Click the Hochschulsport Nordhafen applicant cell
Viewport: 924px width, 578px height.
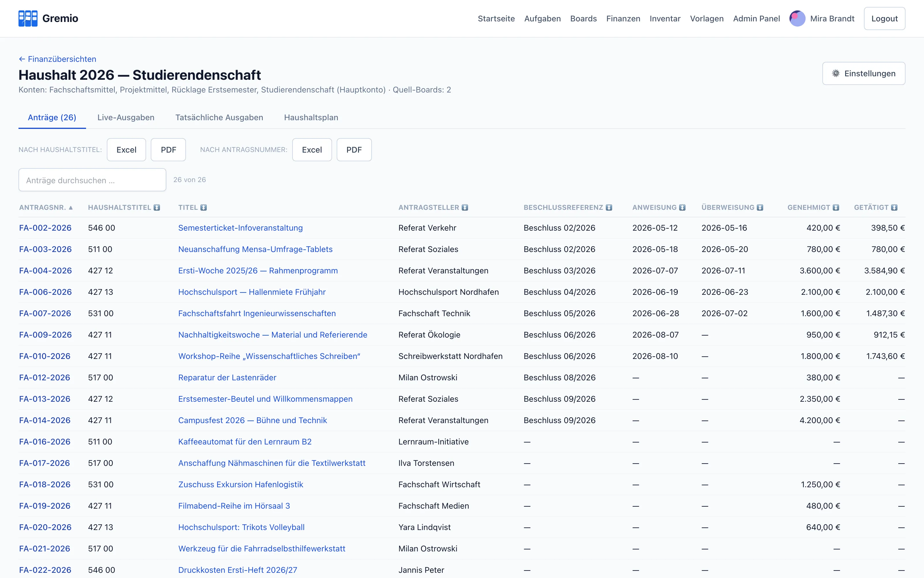449,292
